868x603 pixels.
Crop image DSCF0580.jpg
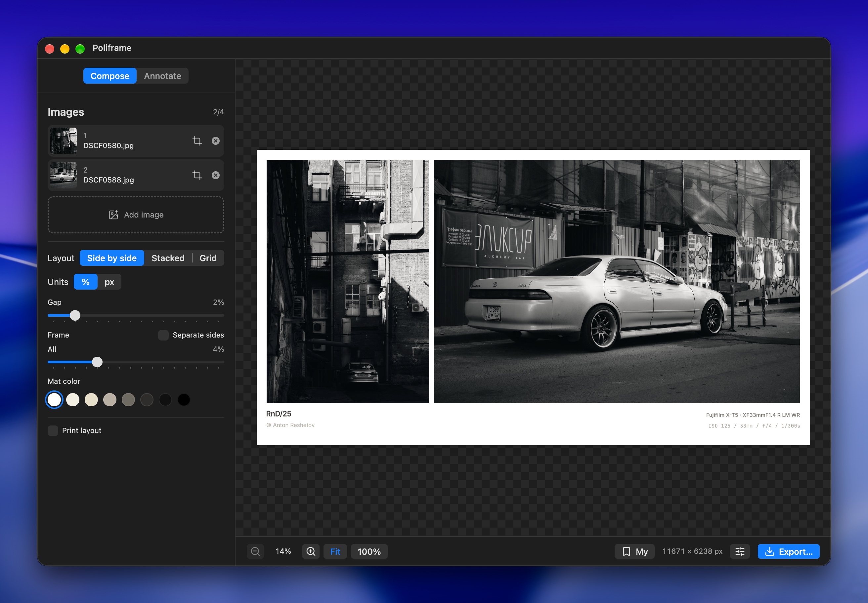197,141
